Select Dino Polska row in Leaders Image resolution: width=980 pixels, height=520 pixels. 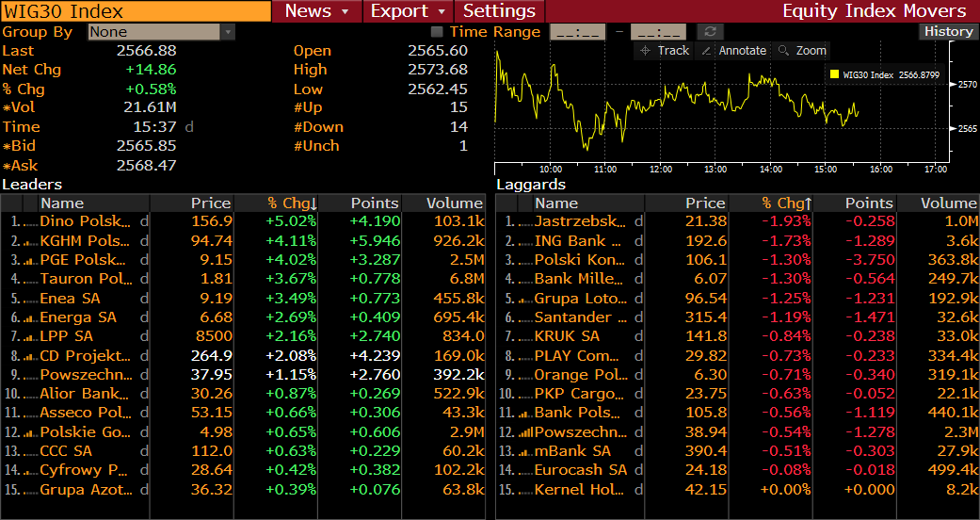click(x=85, y=221)
